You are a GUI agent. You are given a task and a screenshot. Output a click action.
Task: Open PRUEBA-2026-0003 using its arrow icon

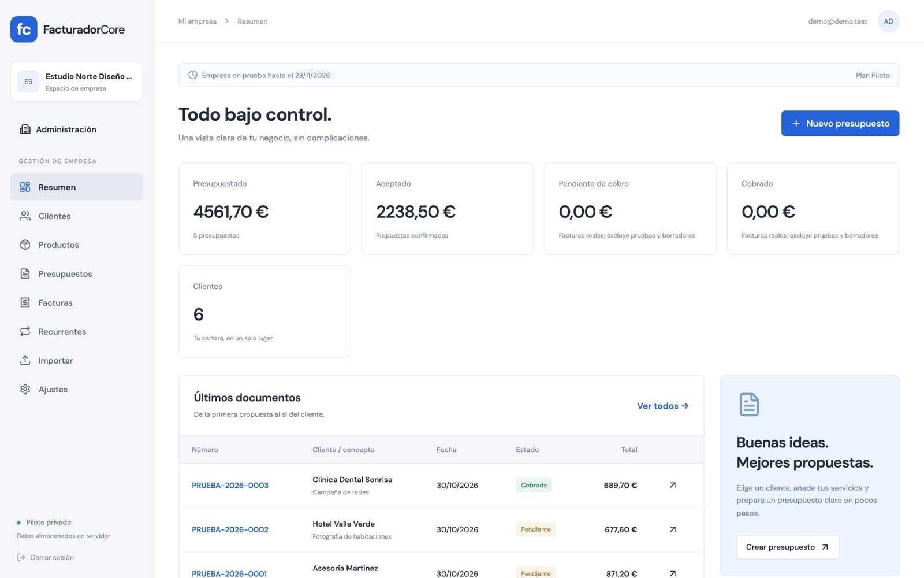pos(672,486)
